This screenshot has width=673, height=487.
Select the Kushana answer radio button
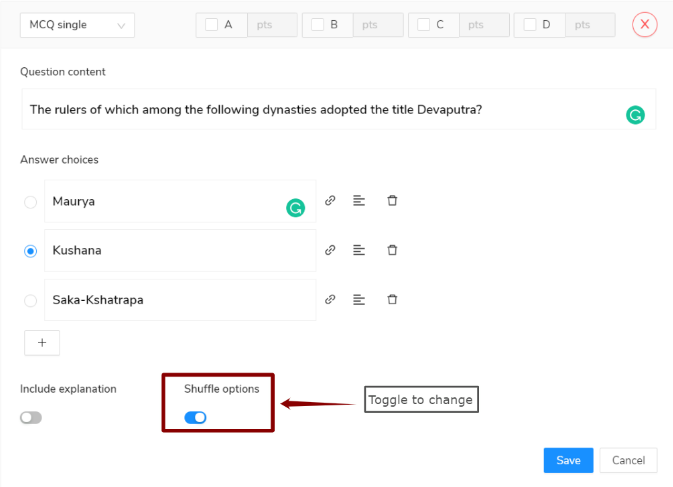click(30, 251)
